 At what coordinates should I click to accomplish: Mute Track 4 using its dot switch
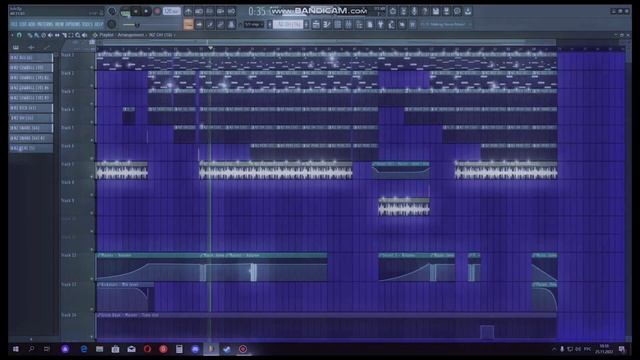(x=92, y=122)
